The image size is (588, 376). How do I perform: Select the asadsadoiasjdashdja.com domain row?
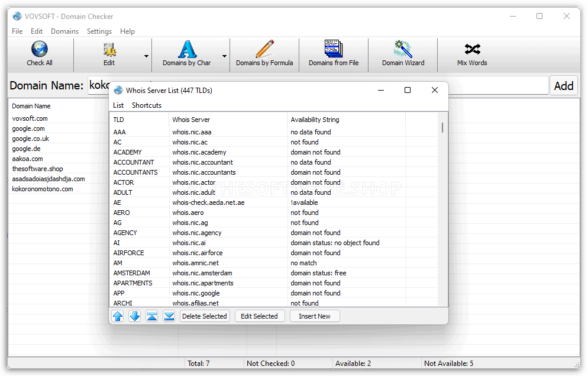pos(49,179)
